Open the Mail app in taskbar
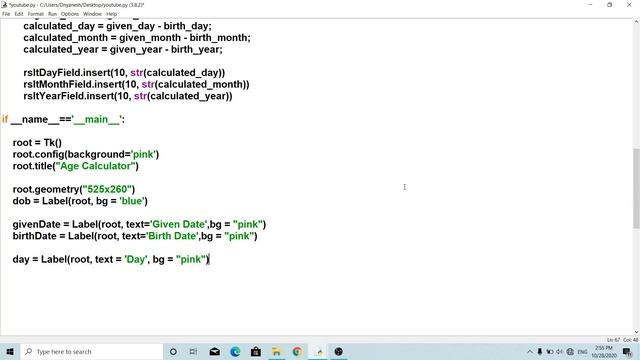Viewport: 640px width, 360px height. click(215, 351)
